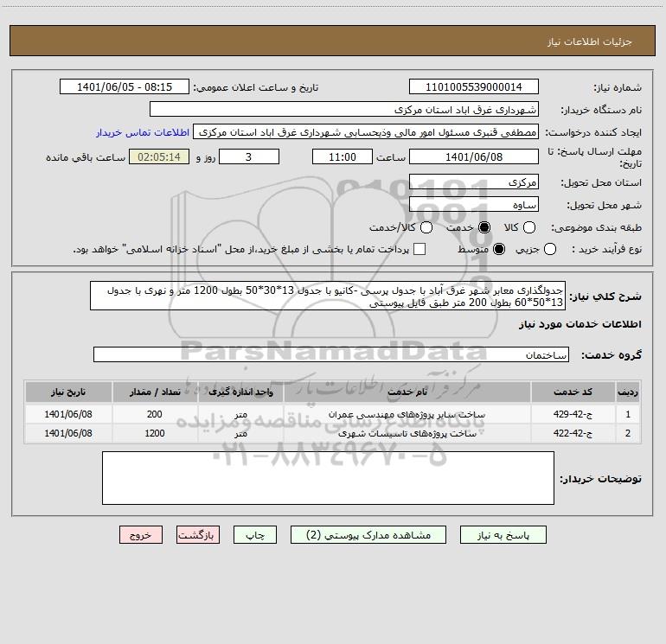Screen dimensions: 666x644
Task: Open اطلاعات تماس خریدار link
Action: point(143,132)
